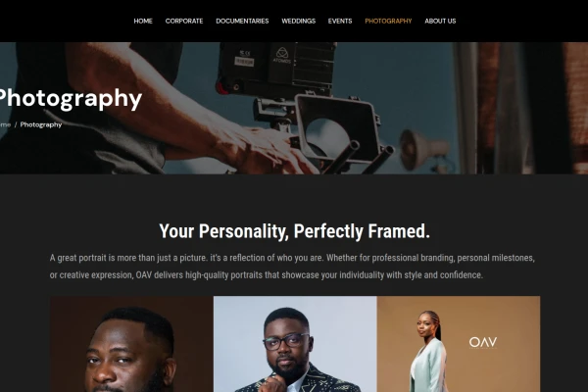
Task: Click the Photography breadcrumb text
Action: (41, 124)
